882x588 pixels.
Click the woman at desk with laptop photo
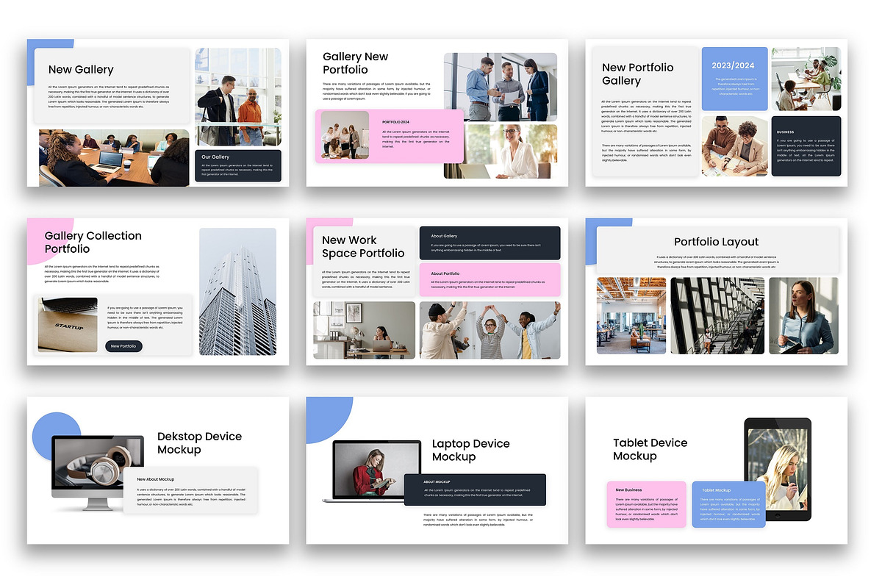pyautogui.click(x=365, y=330)
